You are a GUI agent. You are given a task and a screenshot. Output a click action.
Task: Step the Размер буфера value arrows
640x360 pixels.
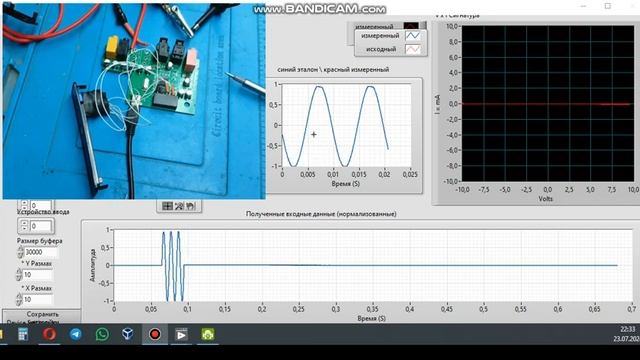(20, 252)
